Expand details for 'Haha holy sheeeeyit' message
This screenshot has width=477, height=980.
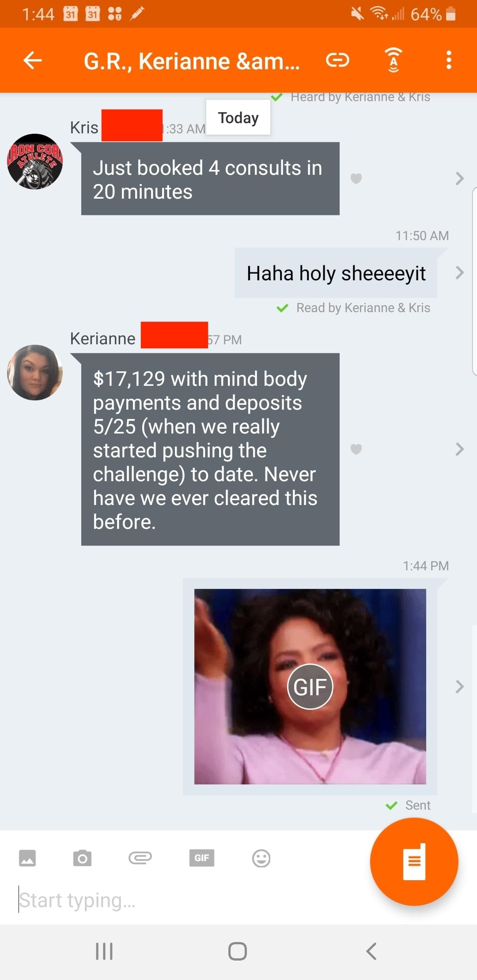pyautogui.click(x=459, y=273)
